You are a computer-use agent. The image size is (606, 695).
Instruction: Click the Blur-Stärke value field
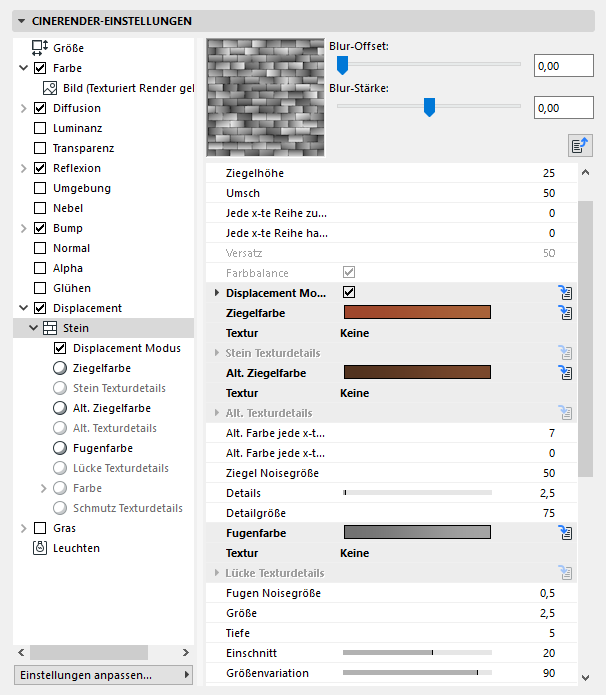pos(563,108)
